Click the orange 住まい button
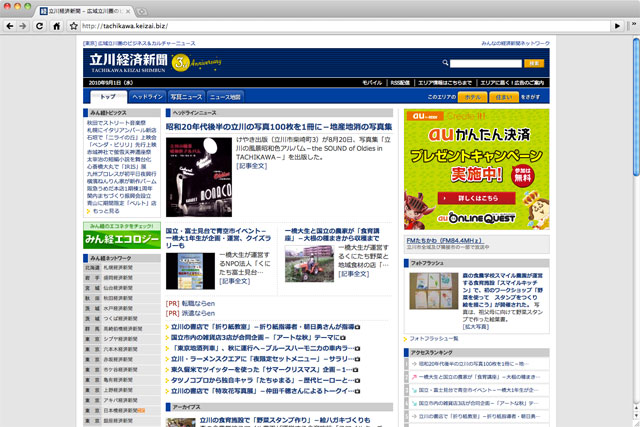This screenshot has width=640, height=427. (x=504, y=97)
